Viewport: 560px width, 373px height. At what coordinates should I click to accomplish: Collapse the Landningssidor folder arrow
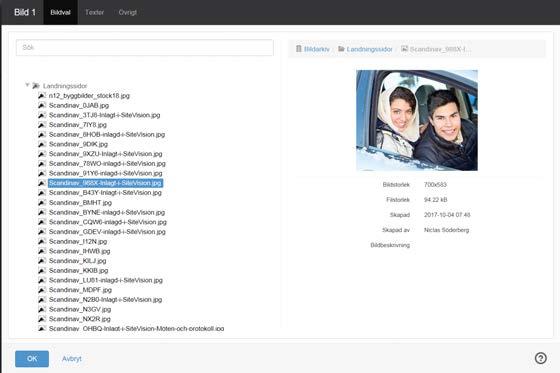[x=27, y=85]
